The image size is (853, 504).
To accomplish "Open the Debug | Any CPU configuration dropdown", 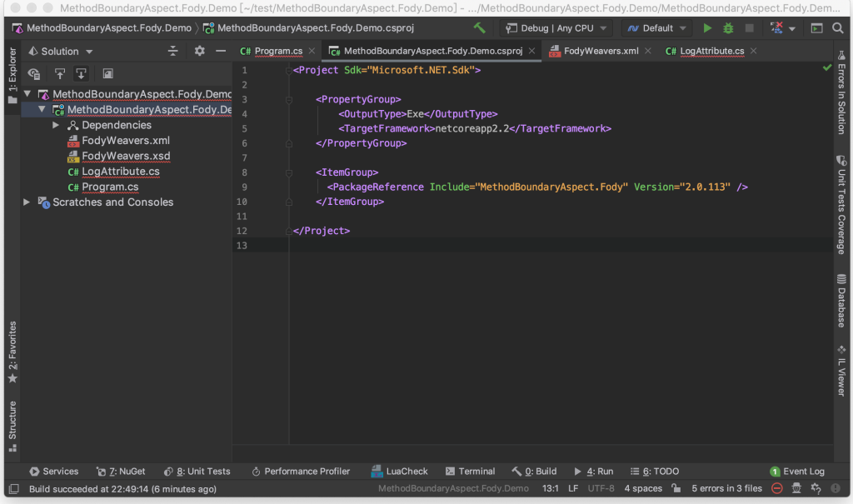I will [556, 28].
